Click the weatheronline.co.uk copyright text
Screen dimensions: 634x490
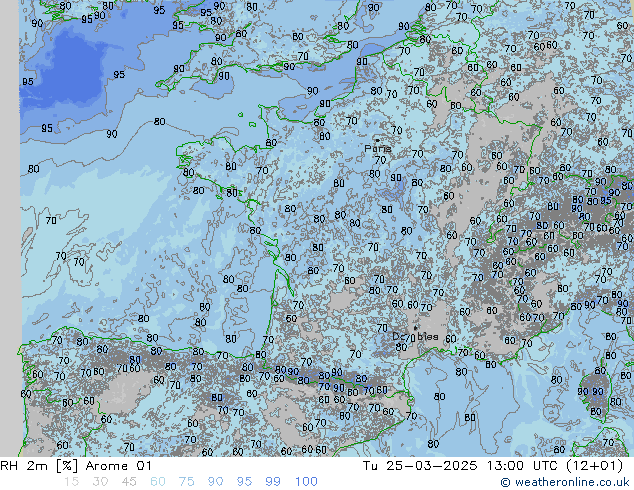pyautogui.click(x=565, y=482)
